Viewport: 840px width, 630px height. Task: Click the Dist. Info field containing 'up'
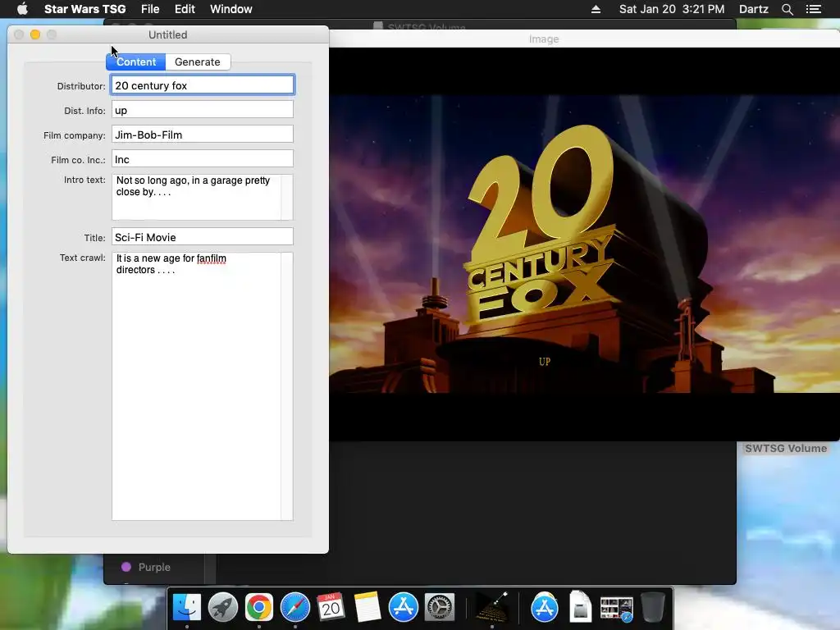[203, 110]
